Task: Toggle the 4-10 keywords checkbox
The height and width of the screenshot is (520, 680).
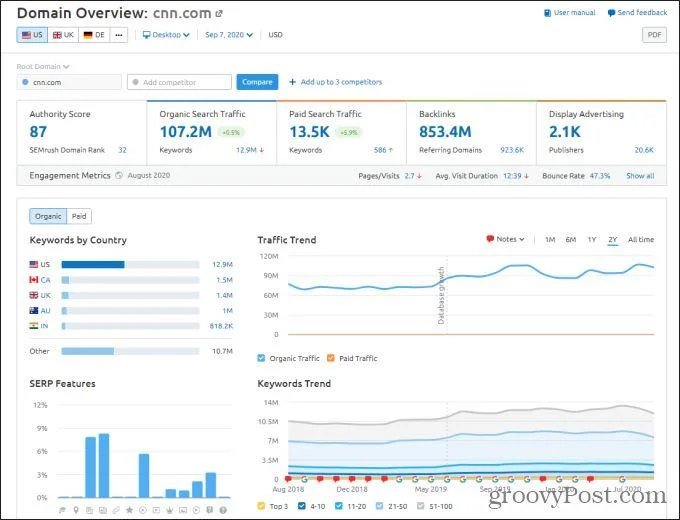Action: point(302,506)
